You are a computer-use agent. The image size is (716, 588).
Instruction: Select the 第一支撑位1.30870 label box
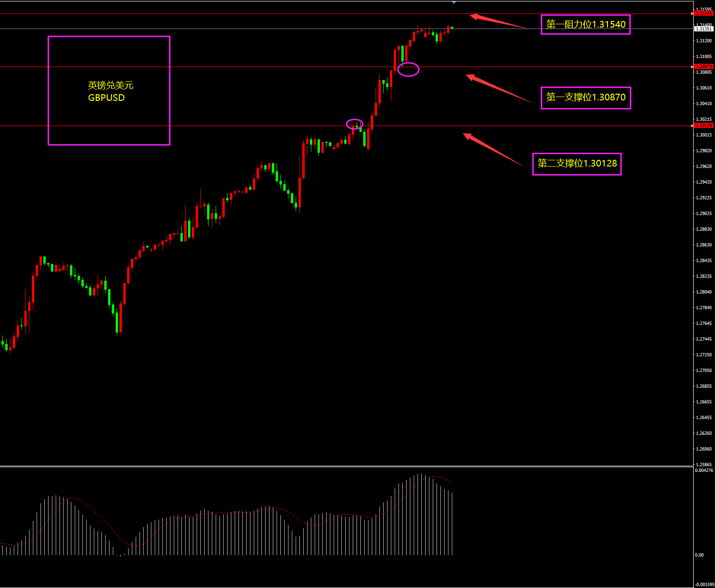586,98
